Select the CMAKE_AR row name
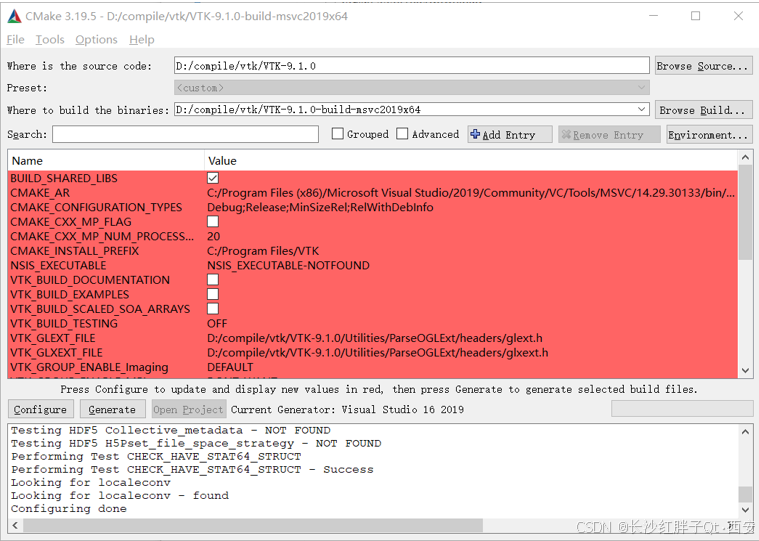 (40, 193)
